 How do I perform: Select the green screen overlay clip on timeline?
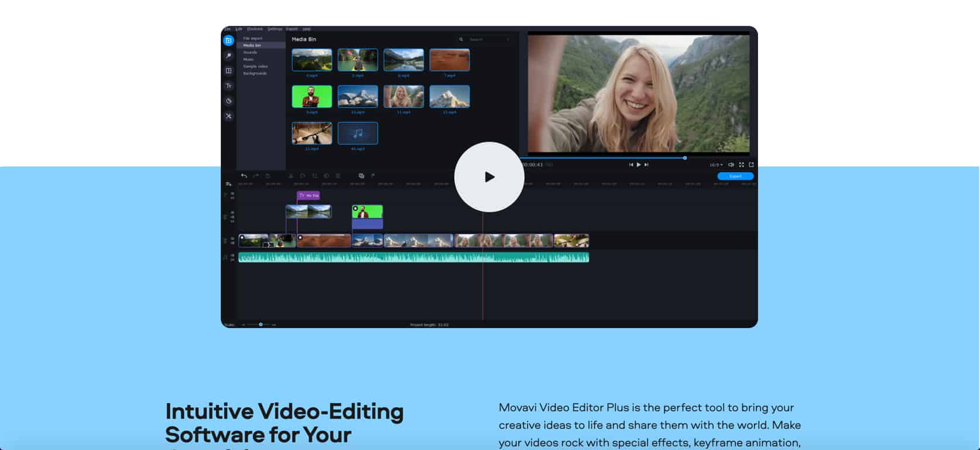[x=367, y=216]
